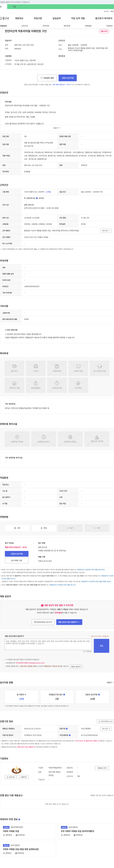This screenshot has height=868, width=114.
Task: Apply via top 고용24 입사지원 button
Action: (68, 78)
